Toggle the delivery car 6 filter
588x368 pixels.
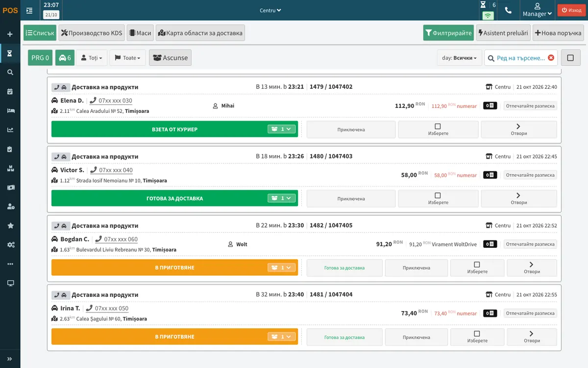tap(65, 58)
